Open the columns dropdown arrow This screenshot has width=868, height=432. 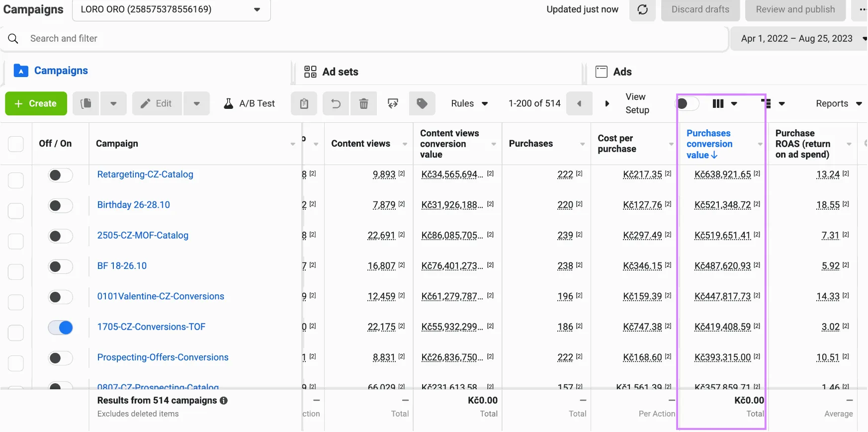(734, 103)
